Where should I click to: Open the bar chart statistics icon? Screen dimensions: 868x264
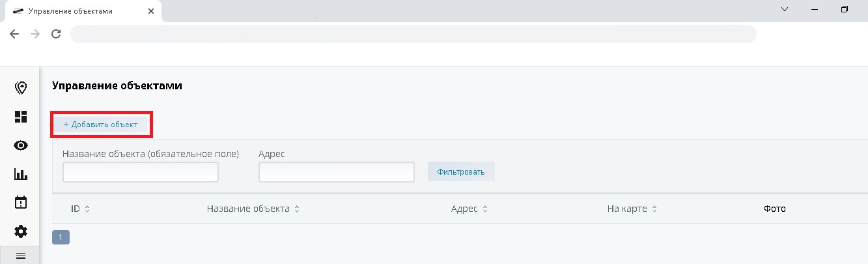[x=21, y=174]
